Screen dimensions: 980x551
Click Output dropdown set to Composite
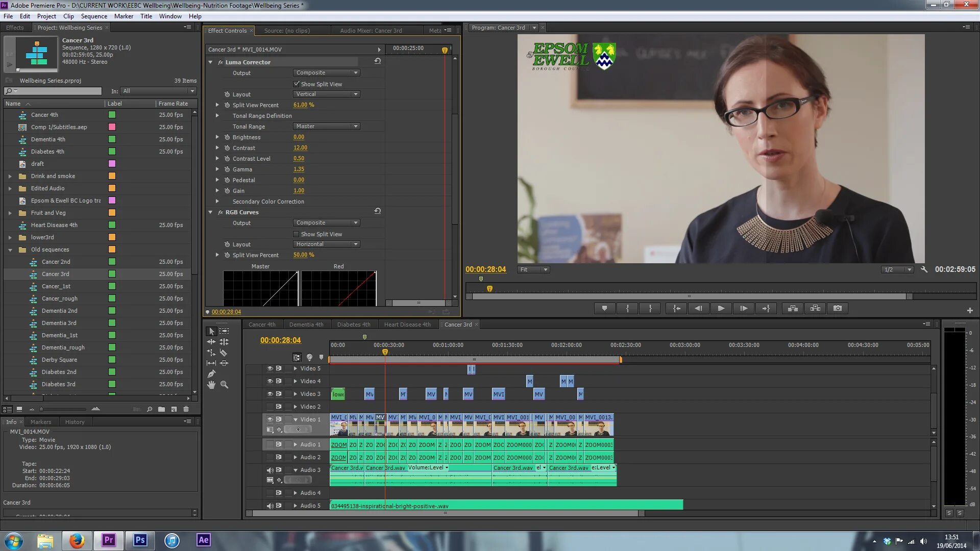click(x=326, y=72)
